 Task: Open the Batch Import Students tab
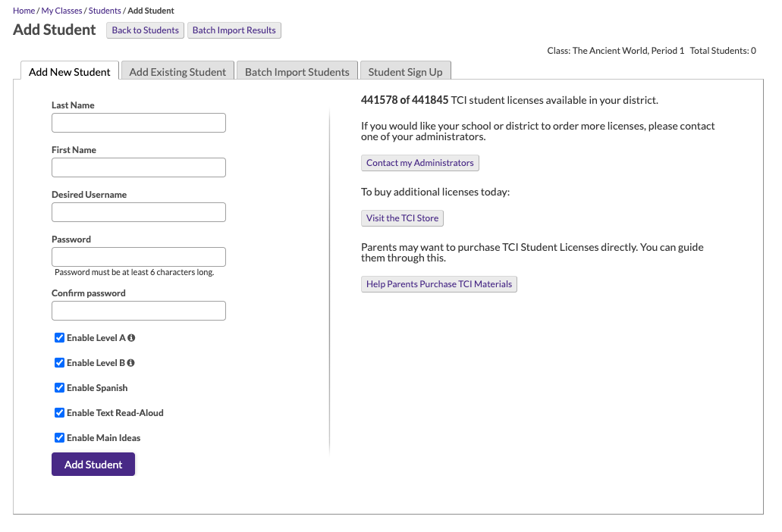point(297,71)
